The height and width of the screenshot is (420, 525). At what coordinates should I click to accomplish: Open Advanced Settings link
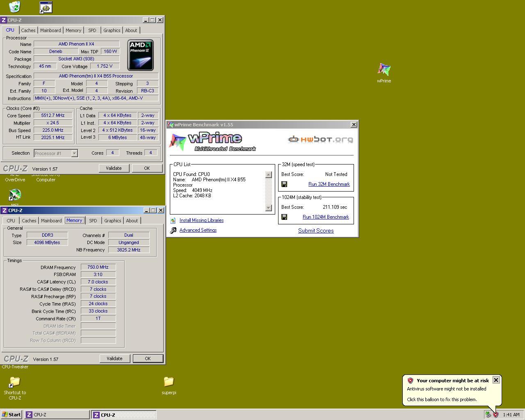tap(198, 231)
